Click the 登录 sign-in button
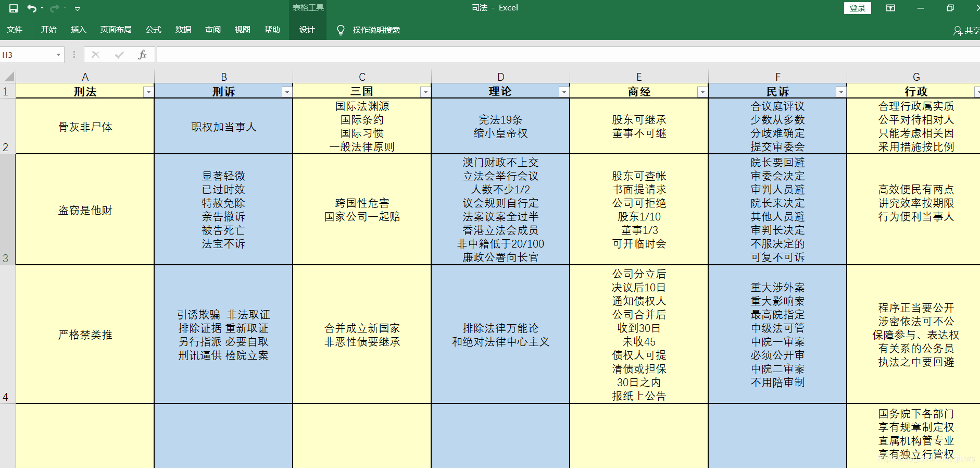The width and height of the screenshot is (980, 468). pos(857,8)
